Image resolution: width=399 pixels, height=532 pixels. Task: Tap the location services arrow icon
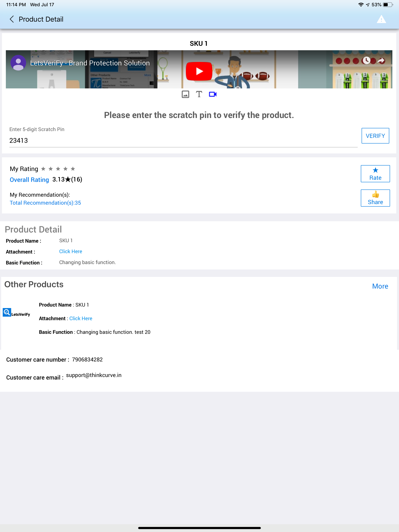pos(367,4)
